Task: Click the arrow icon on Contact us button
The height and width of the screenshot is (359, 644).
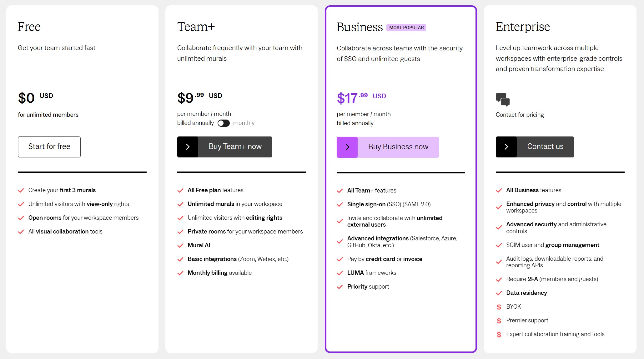Action: 506,147
